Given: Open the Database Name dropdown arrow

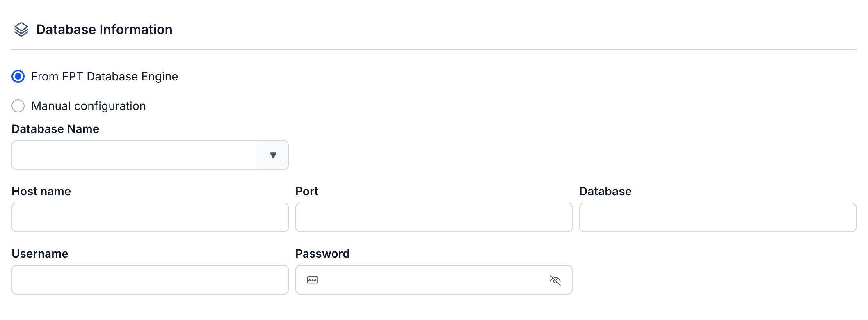Looking at the screenshot, I should (x=273, y=155).
